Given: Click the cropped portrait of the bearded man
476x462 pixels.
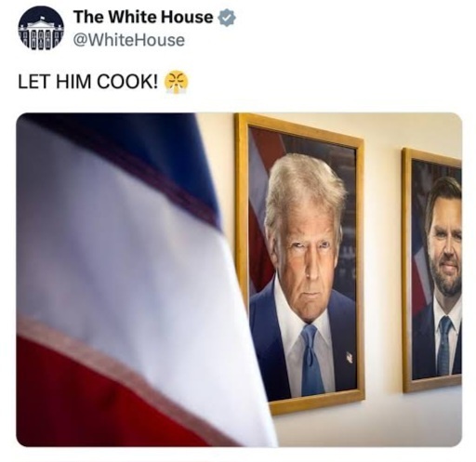Looking at the screenshot, I should coord(432,271).
